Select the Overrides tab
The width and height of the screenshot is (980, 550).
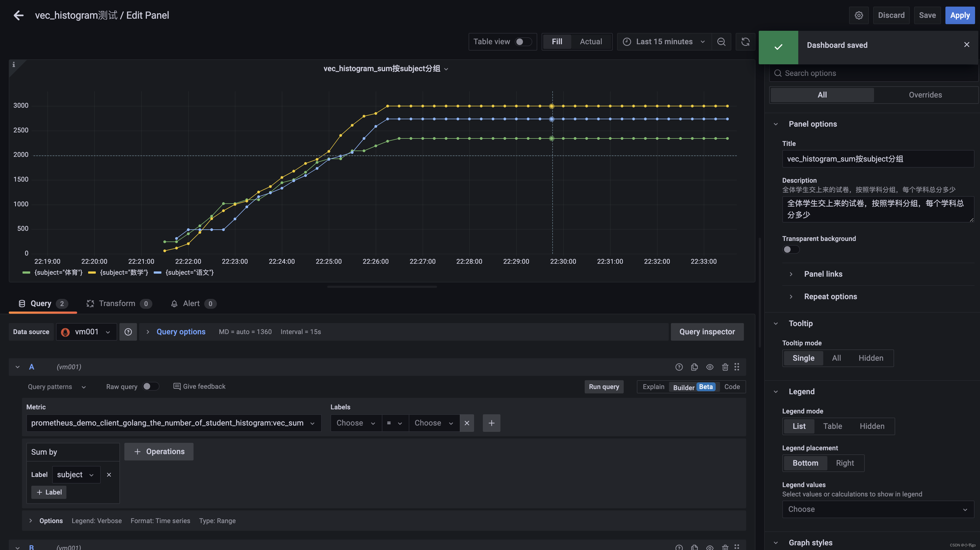pos(925,95)
